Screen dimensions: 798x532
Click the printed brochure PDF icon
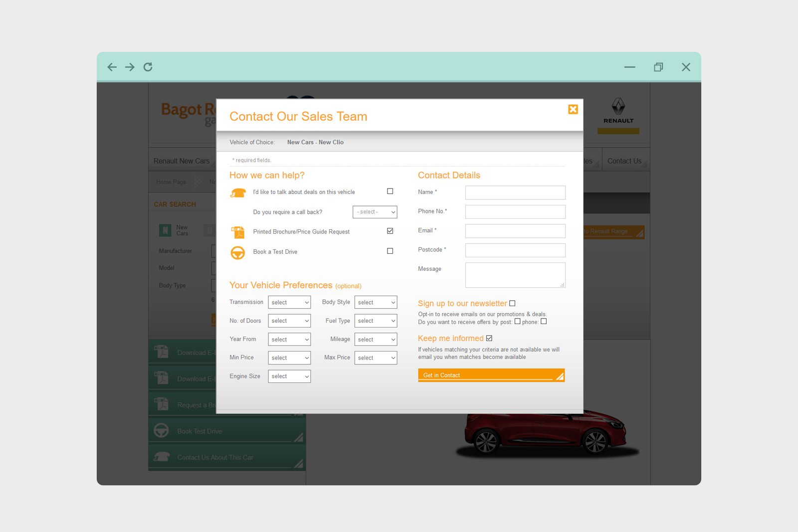point(238,232)
